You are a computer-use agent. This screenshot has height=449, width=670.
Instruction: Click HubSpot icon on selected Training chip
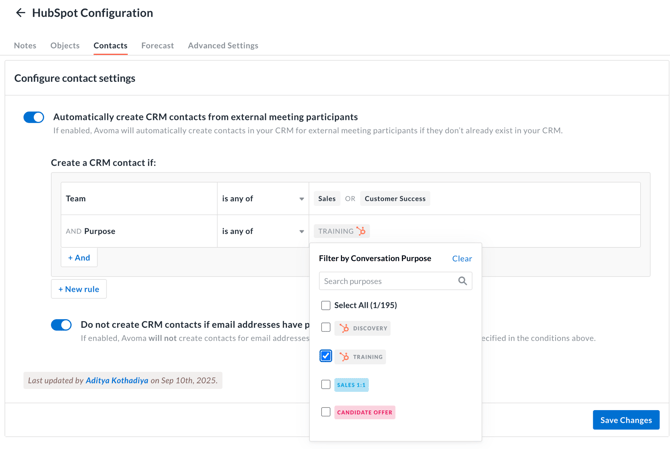tap(361, 231)
